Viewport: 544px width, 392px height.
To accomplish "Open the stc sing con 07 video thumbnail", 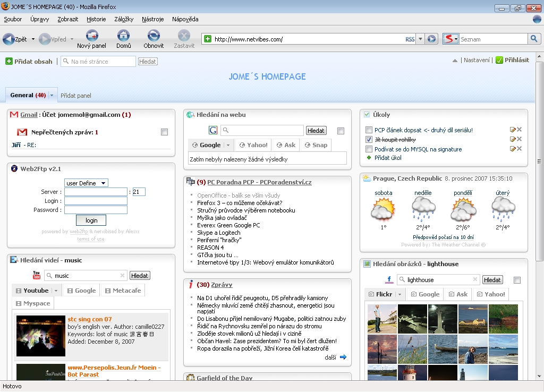I will pyautogui.click(x=40, y=336).
